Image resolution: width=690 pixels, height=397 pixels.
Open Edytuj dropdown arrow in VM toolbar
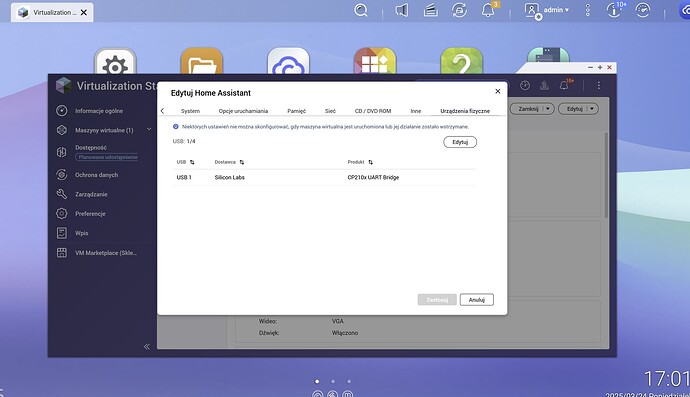pos(591,109)
